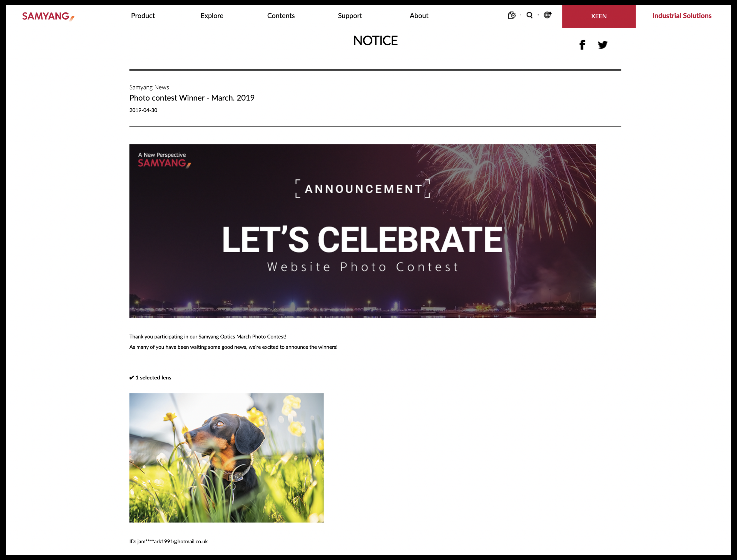The height and width of the screenshot is (560, 737).
Task: Share the notice on Facebook
Action: tap(582, 45)
